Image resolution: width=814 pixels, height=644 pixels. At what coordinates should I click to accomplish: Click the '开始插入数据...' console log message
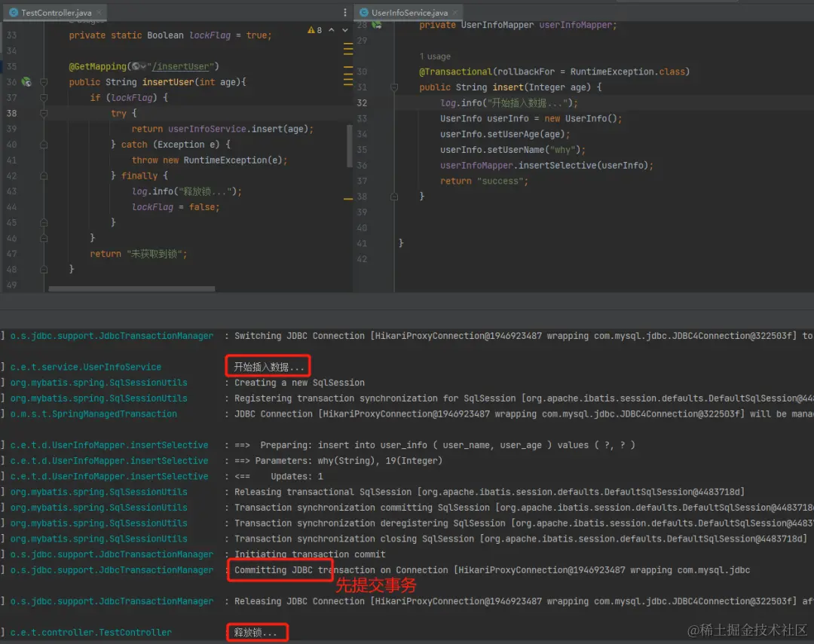(268, 367)
